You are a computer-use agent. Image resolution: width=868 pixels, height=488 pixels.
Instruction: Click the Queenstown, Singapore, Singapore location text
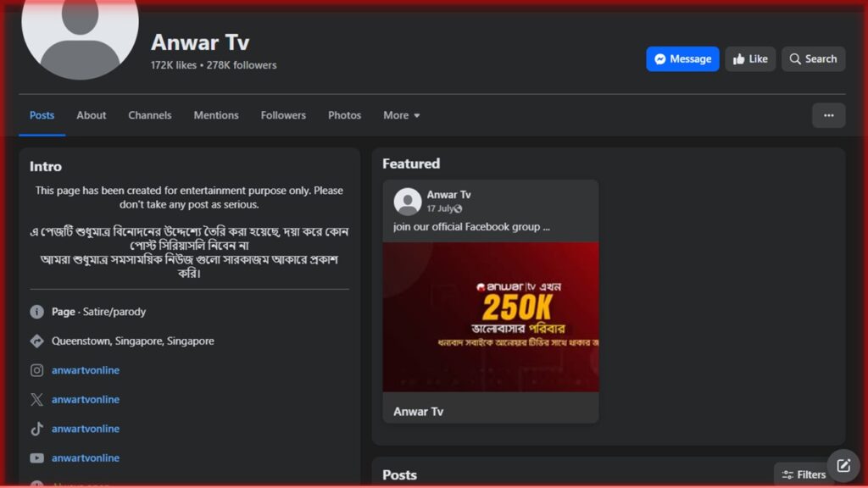(x=133, y=341)
